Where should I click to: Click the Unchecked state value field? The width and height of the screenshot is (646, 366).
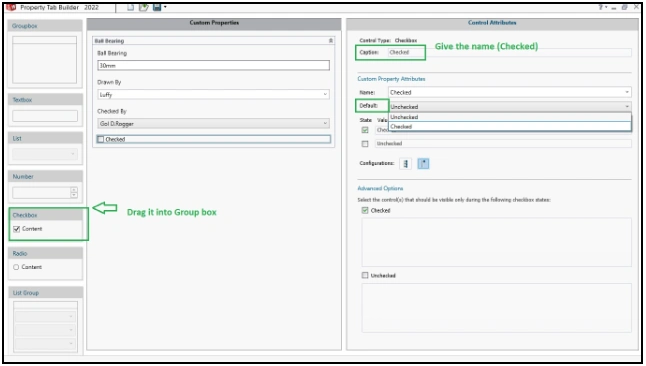pos(503,143)
